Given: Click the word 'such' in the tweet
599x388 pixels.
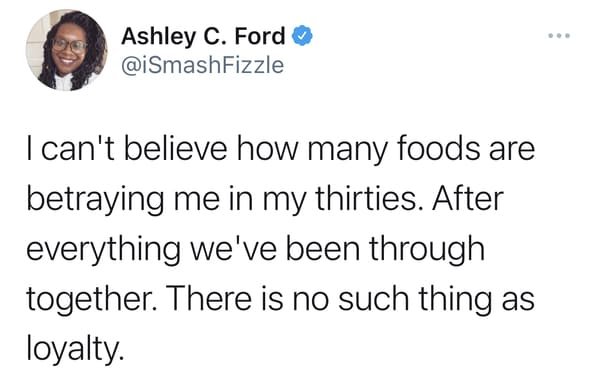Looking at the screenshot, I should [x=373, y=299].
